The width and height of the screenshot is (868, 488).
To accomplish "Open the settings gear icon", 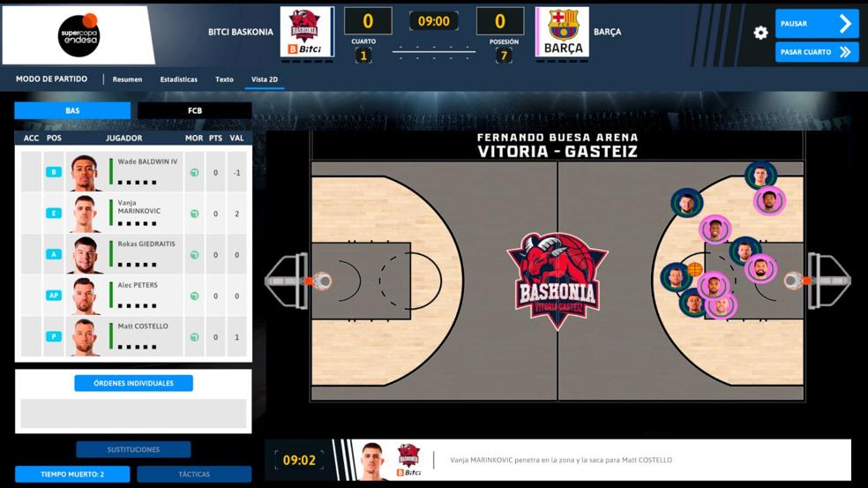I will coord(760,33).
